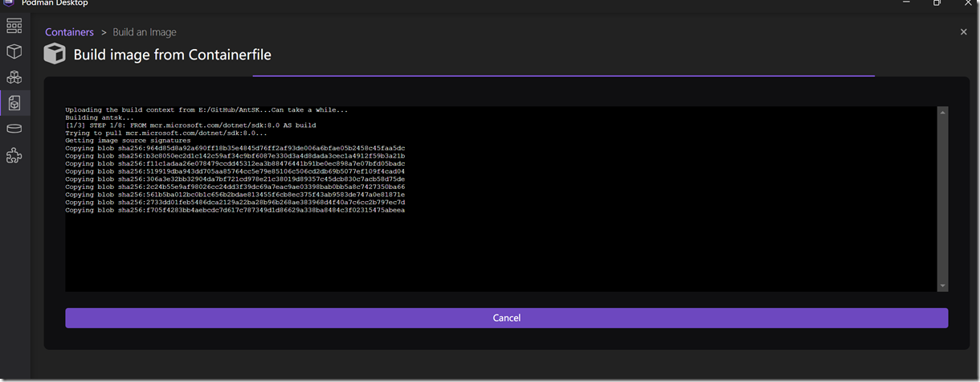Go to Containers via sidebar cube icon
The height and width of the screenshot is (382, 980).
tap(14, 51)
